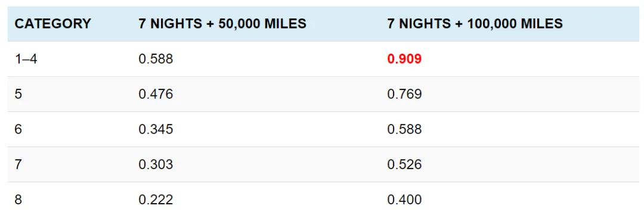Click the 7 NIGHTS + 50,000 MILES header
This screenshot has width=644, height=221.
[x=222, y=24]
